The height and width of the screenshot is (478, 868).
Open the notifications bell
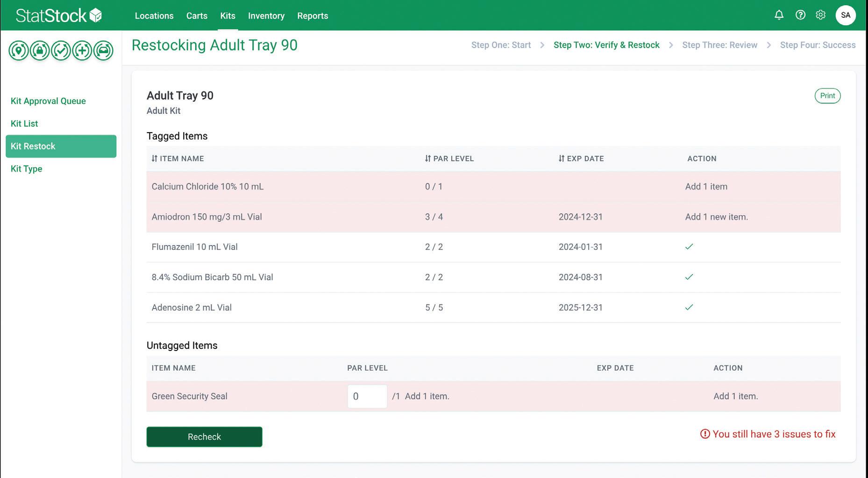click(779, 15)
